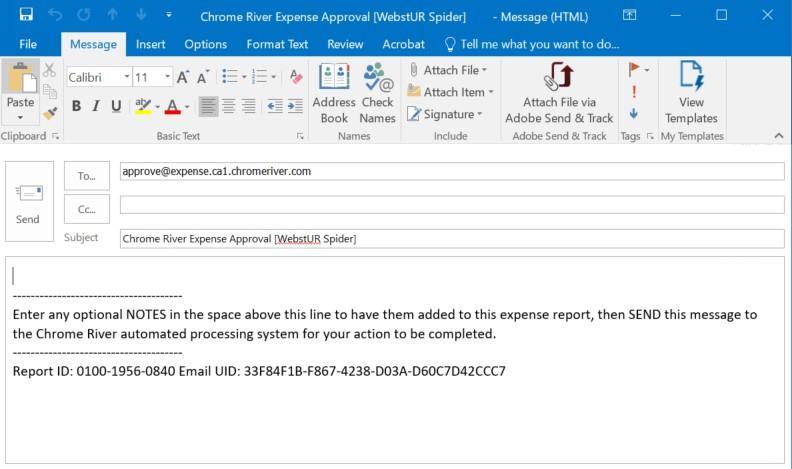Click the Cut scissors icon
The image size is (792, 469).
coord(49,70)
